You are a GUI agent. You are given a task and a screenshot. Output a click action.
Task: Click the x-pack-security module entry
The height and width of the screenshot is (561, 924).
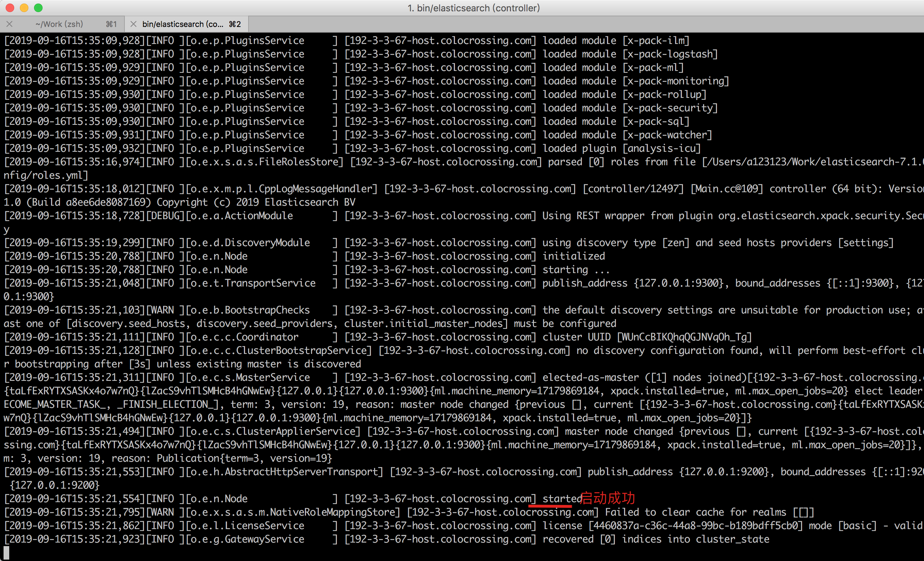click(x=670, y=107)
